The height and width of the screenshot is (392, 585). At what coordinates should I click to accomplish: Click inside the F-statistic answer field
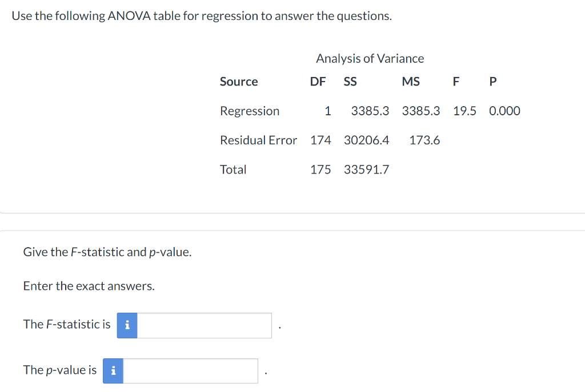204,325
